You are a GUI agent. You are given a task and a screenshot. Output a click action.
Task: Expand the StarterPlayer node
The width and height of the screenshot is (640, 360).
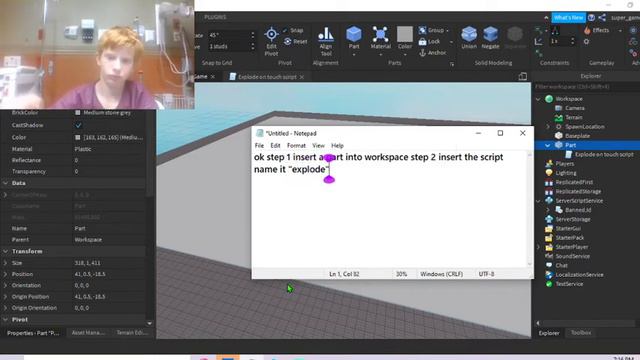coord(538,247)
